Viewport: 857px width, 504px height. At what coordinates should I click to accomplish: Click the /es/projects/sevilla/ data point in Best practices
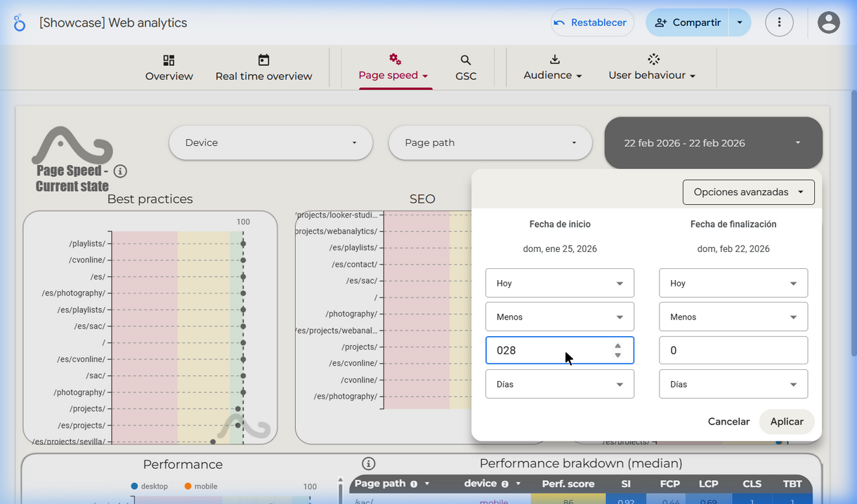[x=213, y=442]
